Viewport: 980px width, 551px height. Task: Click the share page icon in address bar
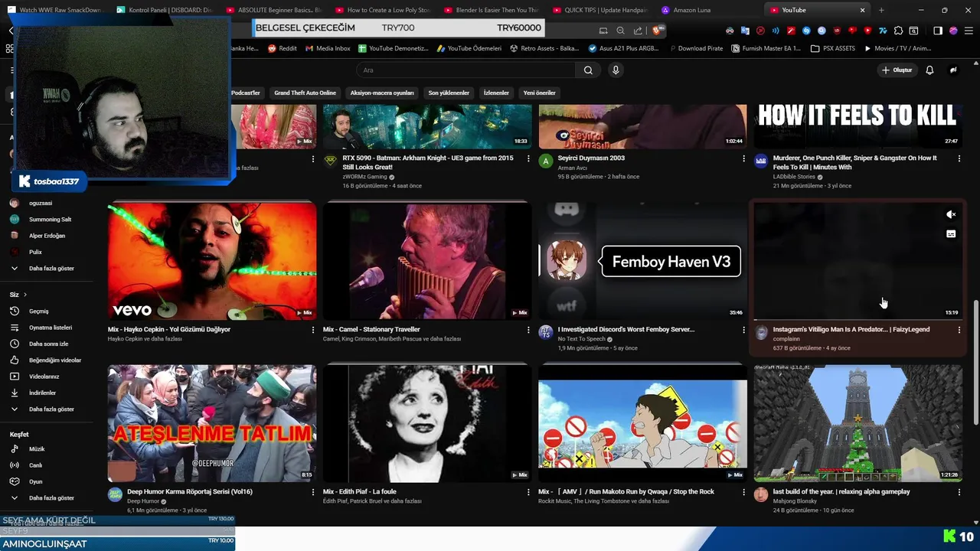(638, 31)
